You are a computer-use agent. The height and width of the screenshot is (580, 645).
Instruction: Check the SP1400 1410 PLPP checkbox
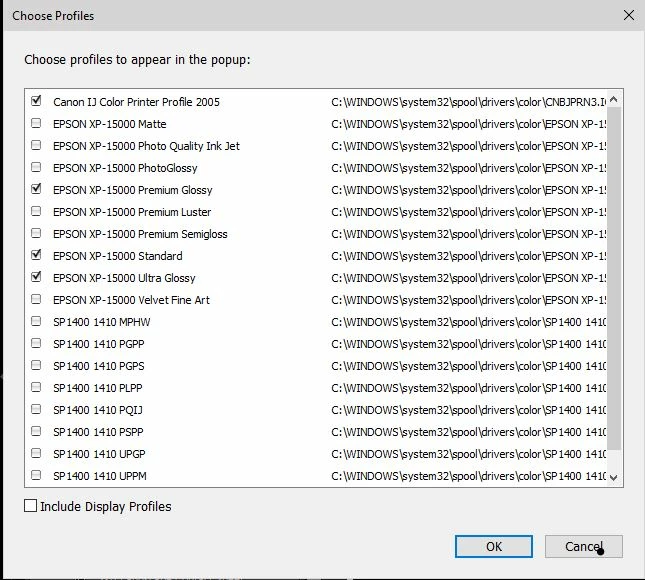click(36, 387)
